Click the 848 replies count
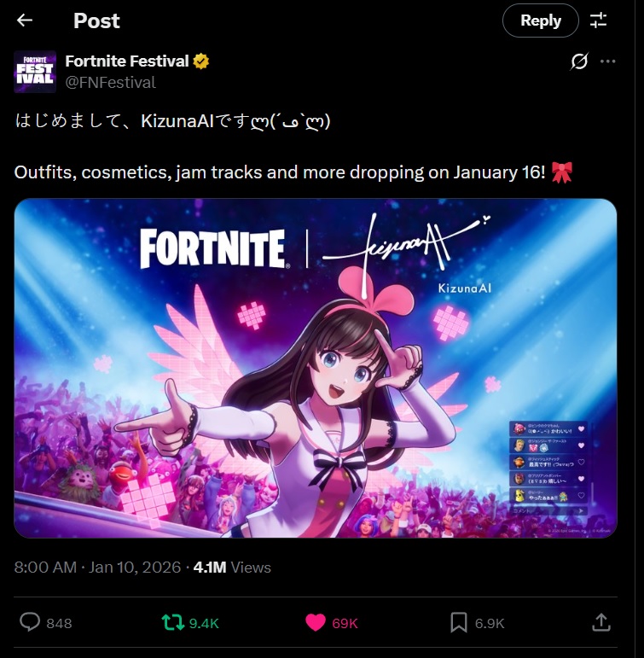Screen dimensions: 644x658 (59, 624)
